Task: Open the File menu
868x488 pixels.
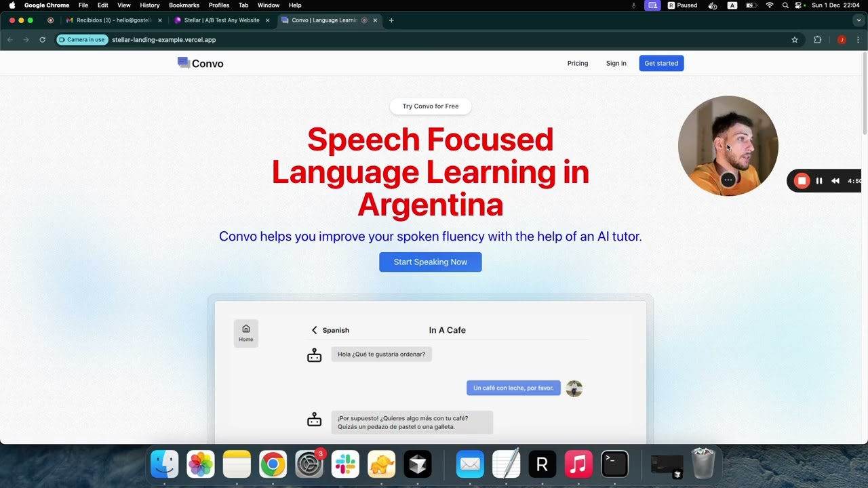Action: tap(83, 5)
